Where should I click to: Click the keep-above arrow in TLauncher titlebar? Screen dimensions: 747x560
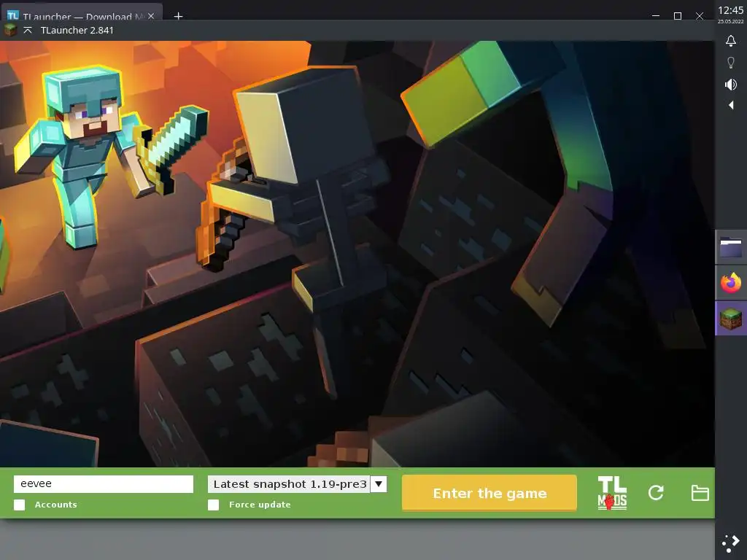[28, 30]
